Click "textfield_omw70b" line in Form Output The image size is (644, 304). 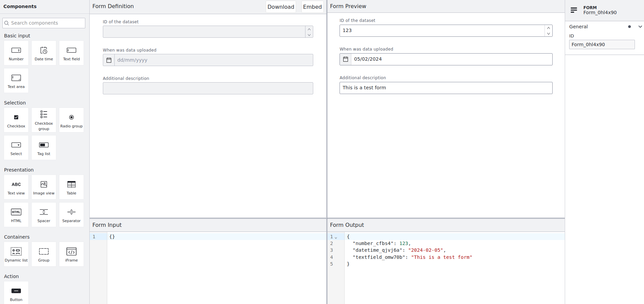[x=455, y=257]
